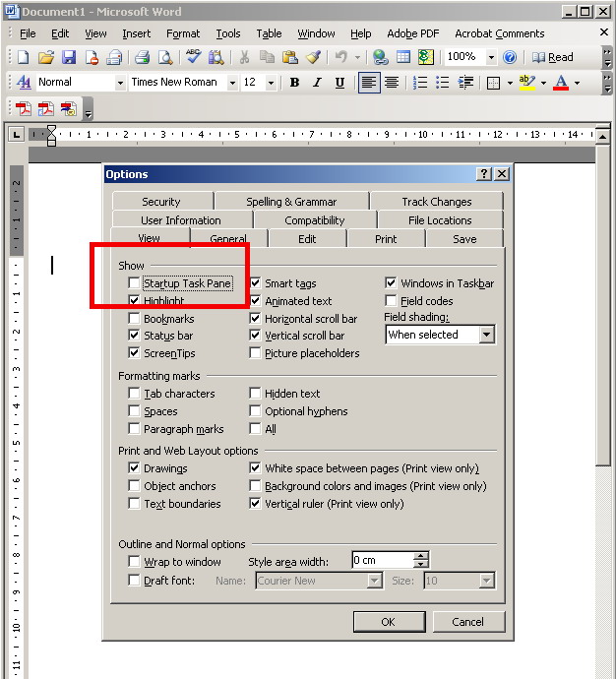Click the Font Color A icon
The width and height of the screenshot is (616, 679).
pos(561,83)
